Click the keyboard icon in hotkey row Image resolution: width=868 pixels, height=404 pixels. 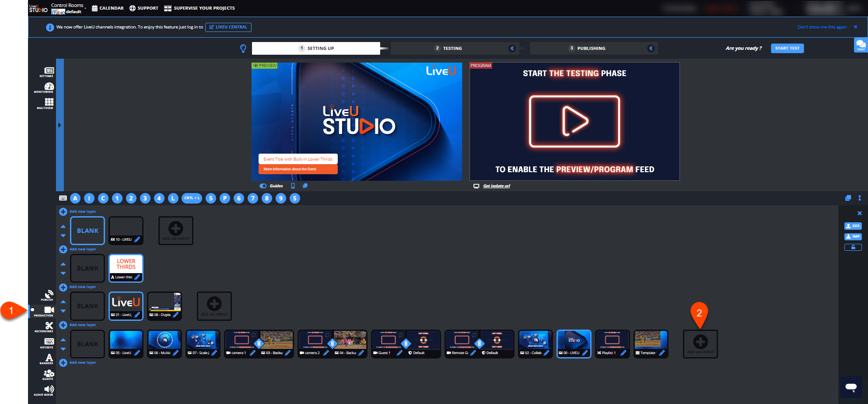click(63, 198)
